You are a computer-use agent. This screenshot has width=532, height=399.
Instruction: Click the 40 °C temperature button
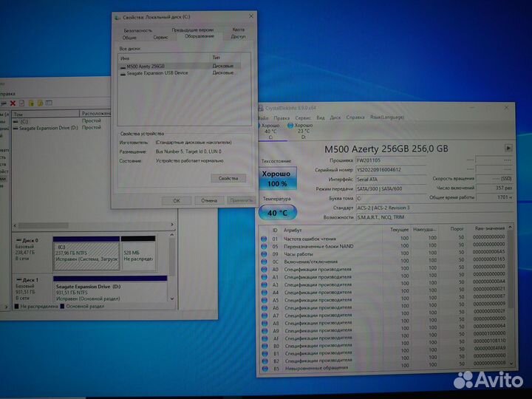(x=278, y=213)
